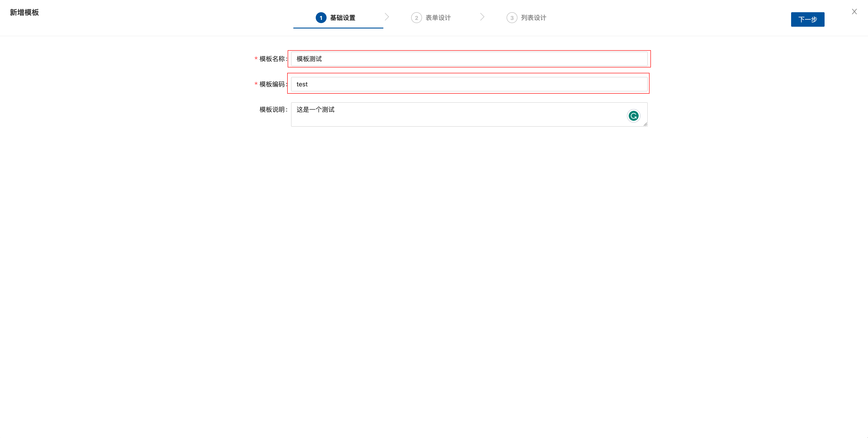868x438 pixels.
Task: Click the 下一步 button
Action: (807, 19)
